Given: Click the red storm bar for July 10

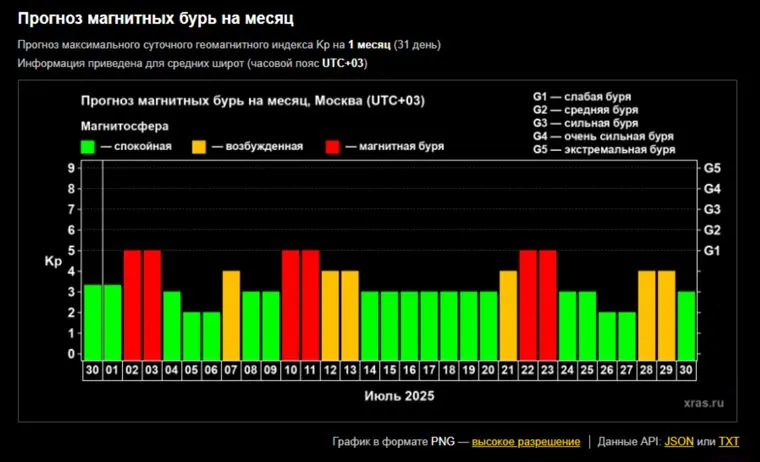Looking at the screenshot, I should 290,305.
